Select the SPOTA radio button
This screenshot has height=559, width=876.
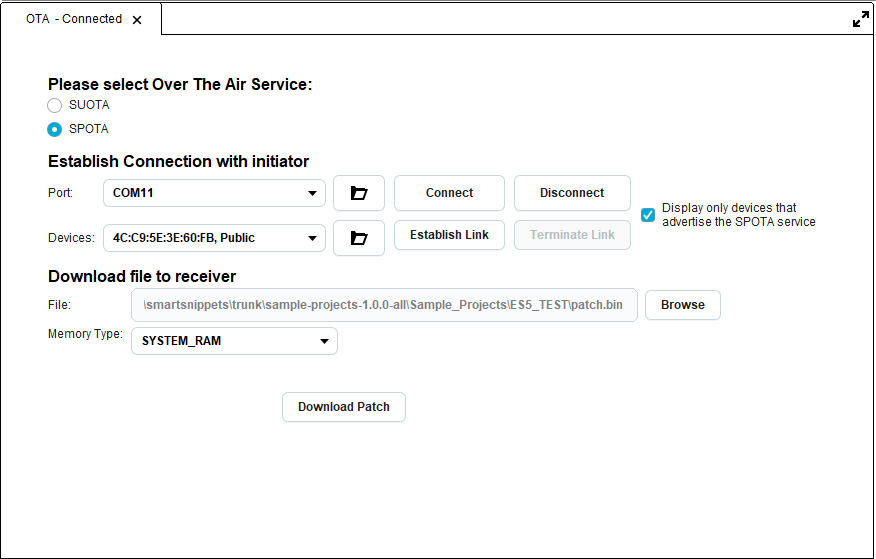[54, 129]
